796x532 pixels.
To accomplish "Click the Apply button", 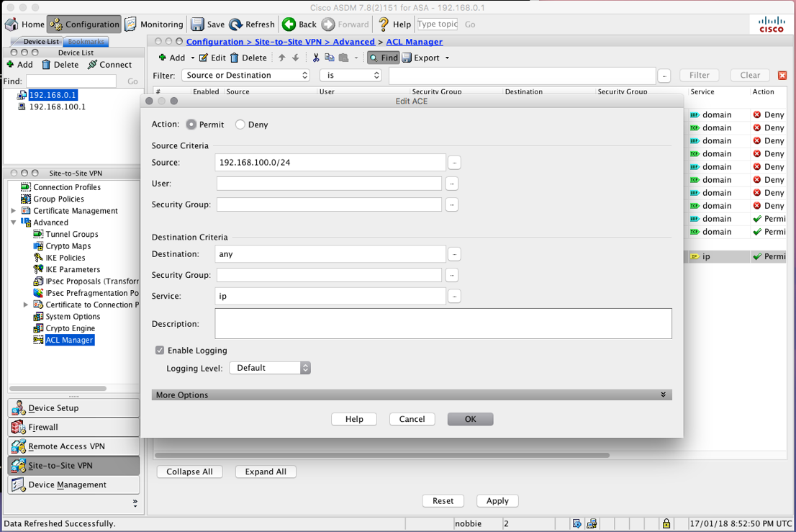I will pyautogui.click(x=497, y=501).
